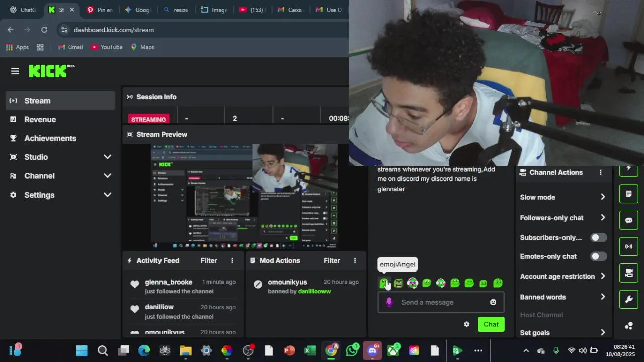Click the red STREAMING status badge
Viewport: 644px width, 362px height.
click(x=148, y=119)
